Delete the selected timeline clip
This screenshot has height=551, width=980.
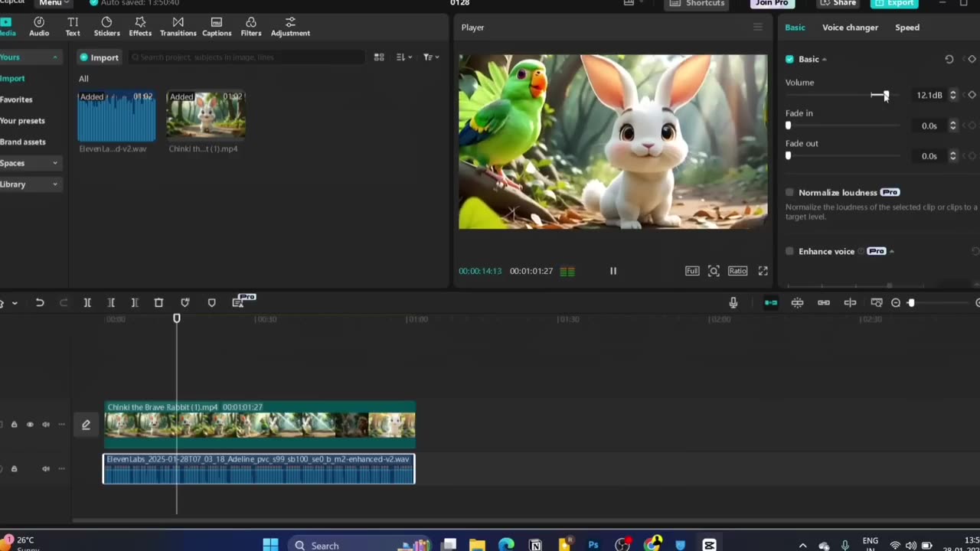[x=158, y=303]
